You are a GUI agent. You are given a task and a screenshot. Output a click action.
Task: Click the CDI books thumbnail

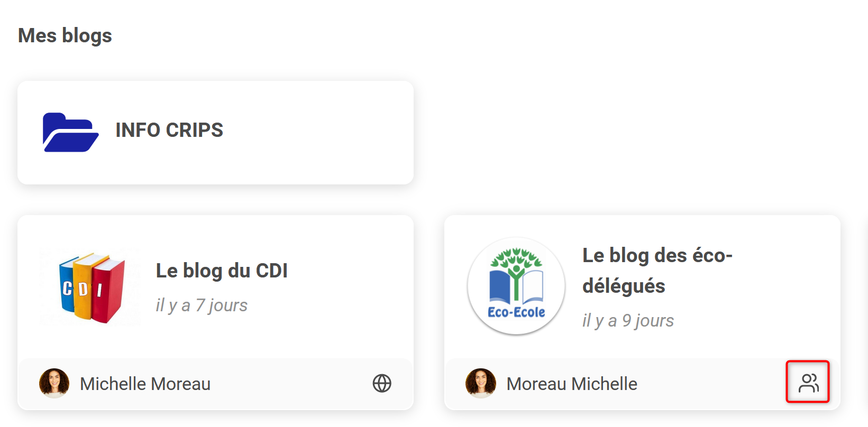(91, 287)
